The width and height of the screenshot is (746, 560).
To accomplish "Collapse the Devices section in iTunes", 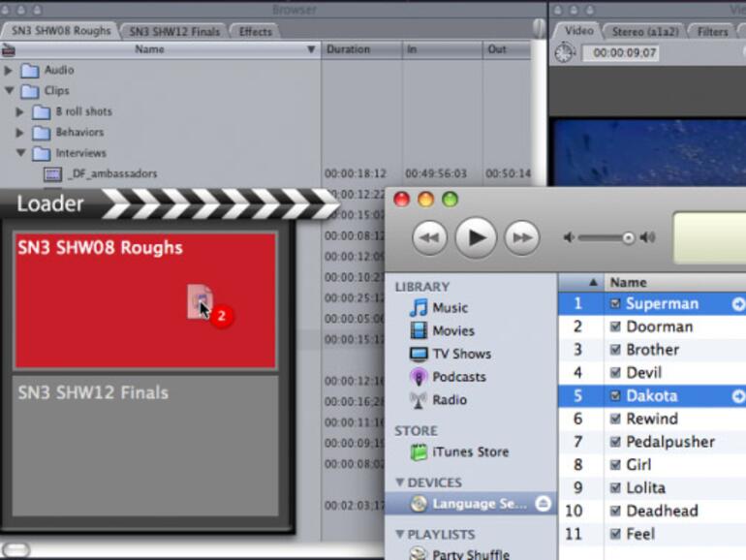I will [x=399, y=483].
